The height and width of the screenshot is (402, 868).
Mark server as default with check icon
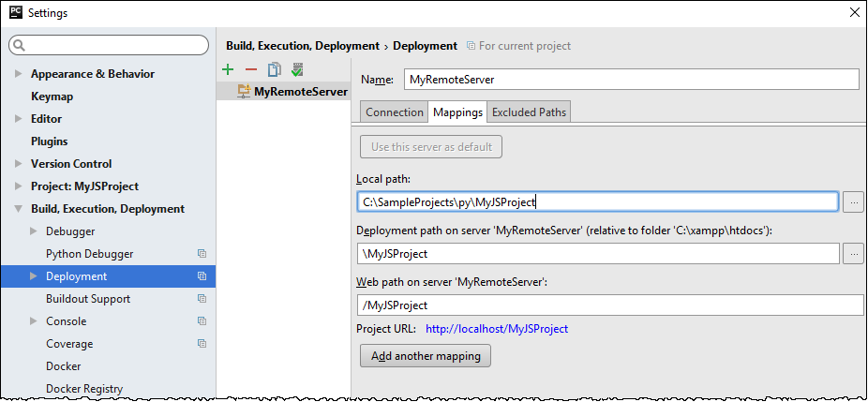297,69
